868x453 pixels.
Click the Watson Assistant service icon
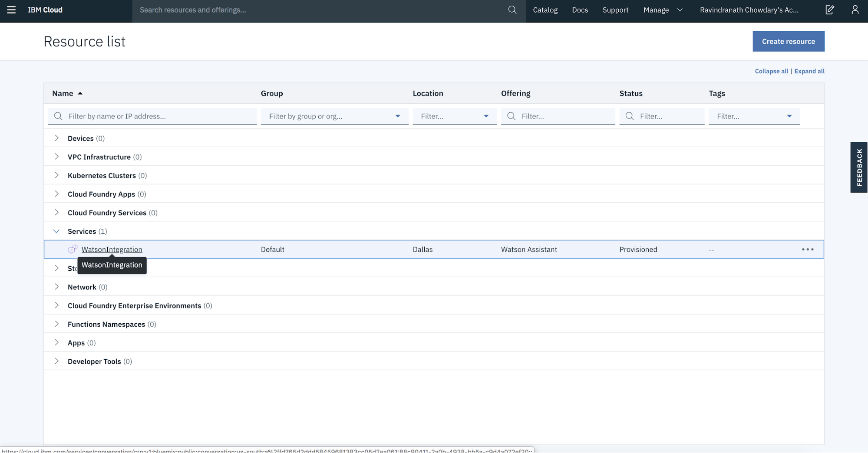point(73,249)
